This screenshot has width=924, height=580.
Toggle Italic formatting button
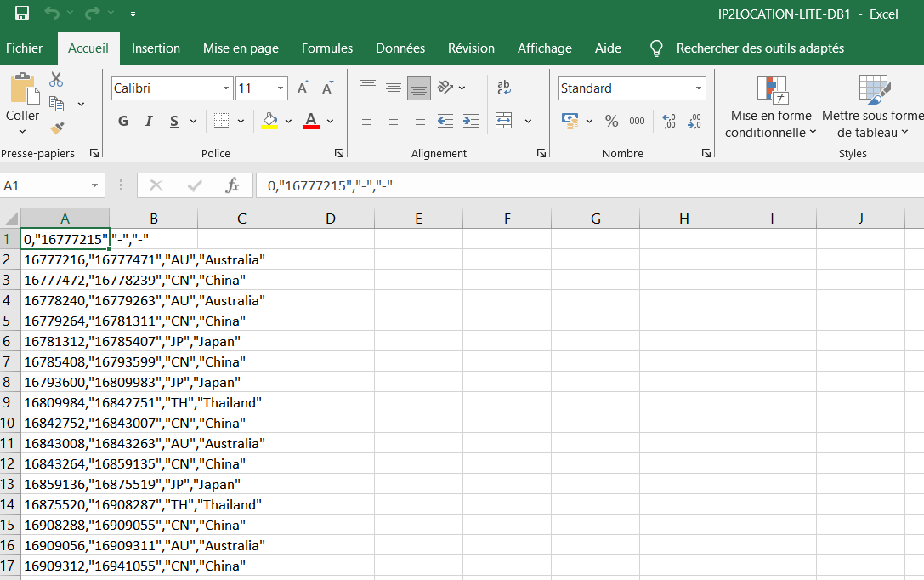tap(149, 121)
